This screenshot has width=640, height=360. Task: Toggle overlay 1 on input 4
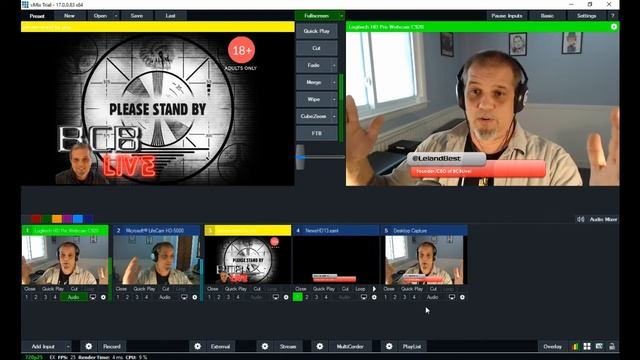(298, 297)
